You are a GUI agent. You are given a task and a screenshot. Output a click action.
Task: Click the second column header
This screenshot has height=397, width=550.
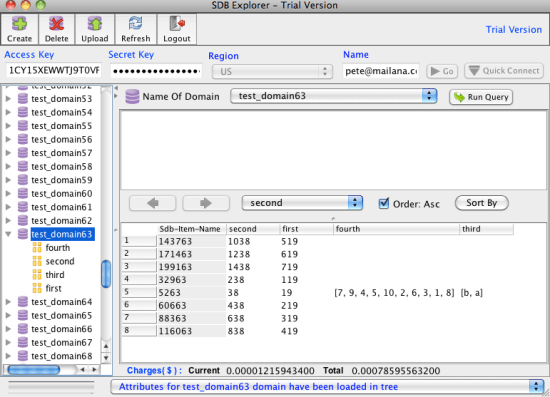click(x=253, y=229)
